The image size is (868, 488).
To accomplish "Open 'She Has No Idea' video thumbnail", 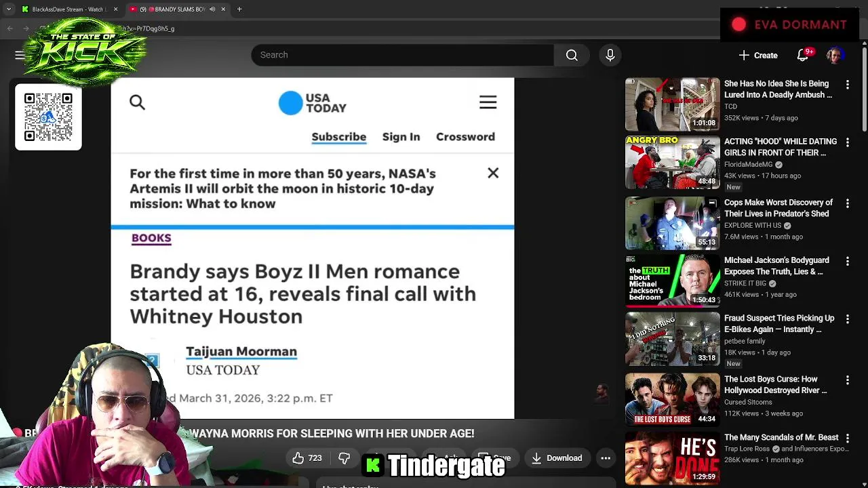I will (x=673, y=104).
